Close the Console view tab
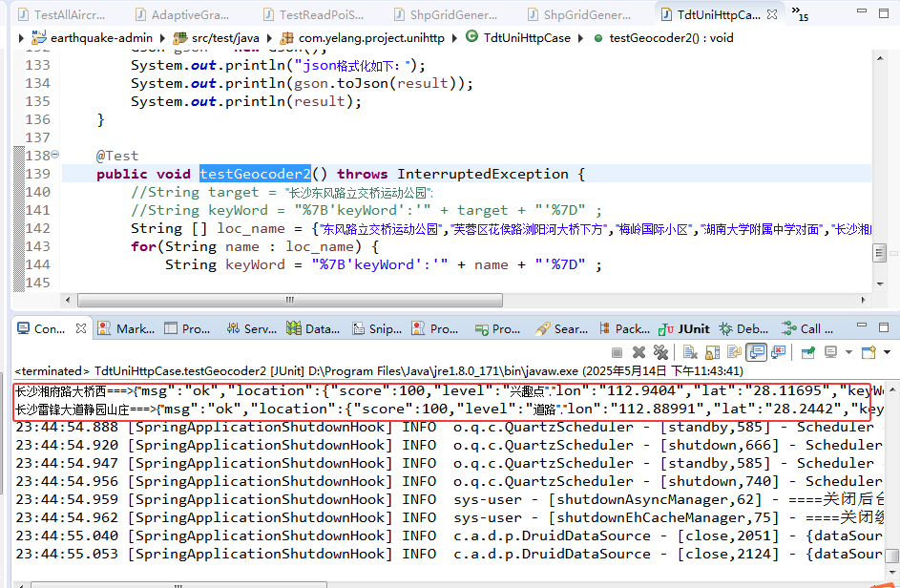Viewport: 900px width, 588px height. click(81, 328)
